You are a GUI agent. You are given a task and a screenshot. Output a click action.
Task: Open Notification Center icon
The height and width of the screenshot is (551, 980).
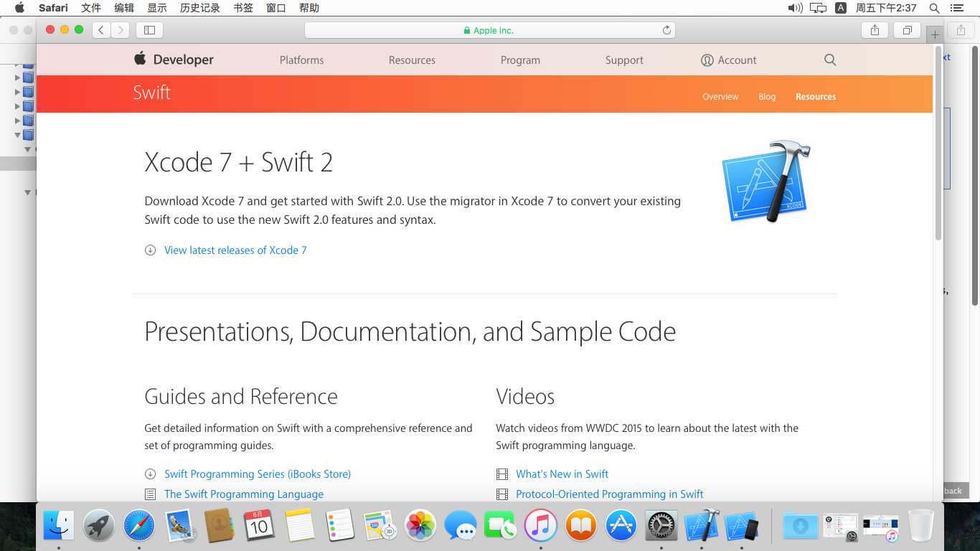956,8
